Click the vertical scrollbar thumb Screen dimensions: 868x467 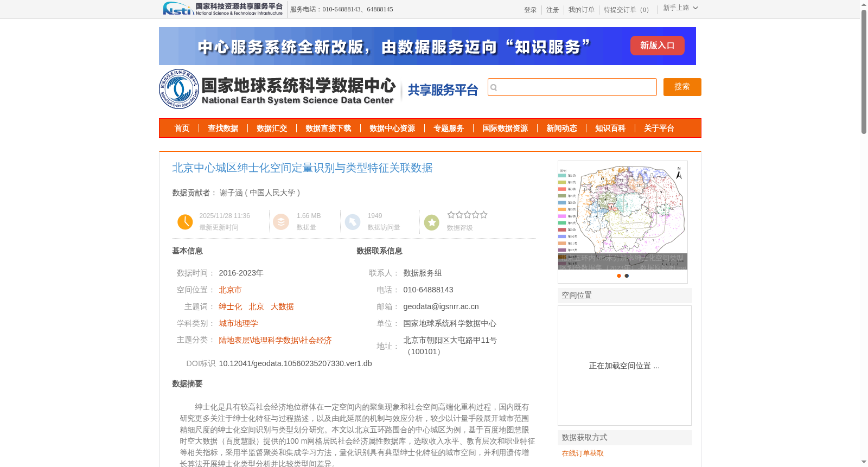[864, 71]
